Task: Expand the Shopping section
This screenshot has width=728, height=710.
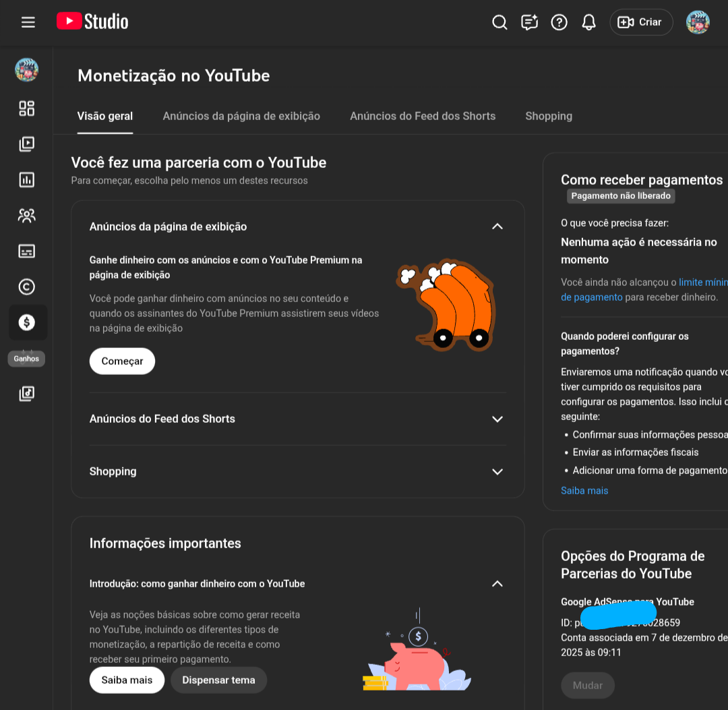Action: [x=497, y=471]
